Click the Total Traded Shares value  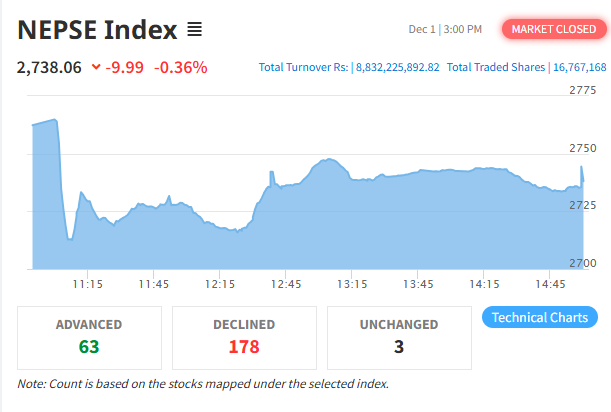[580, 67]
